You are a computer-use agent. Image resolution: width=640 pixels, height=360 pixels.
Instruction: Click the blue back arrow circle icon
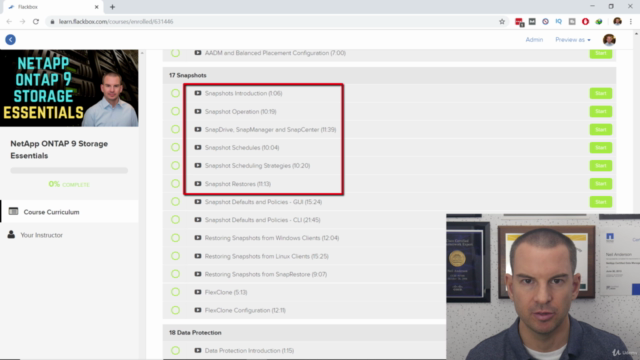pyautogui.click(x=11, y=40)
